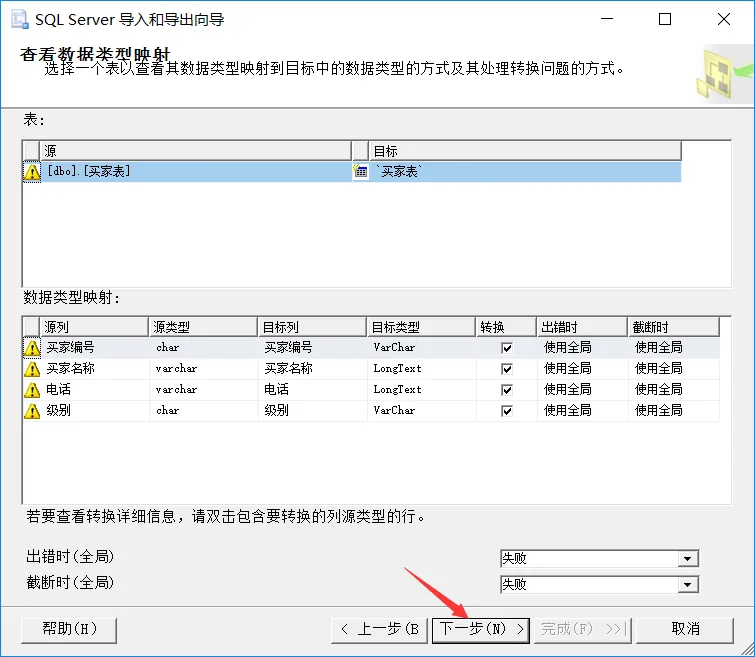Proceed with the 下一步(N) button
This screenshot has height=657, width=755.
[481, 630]
